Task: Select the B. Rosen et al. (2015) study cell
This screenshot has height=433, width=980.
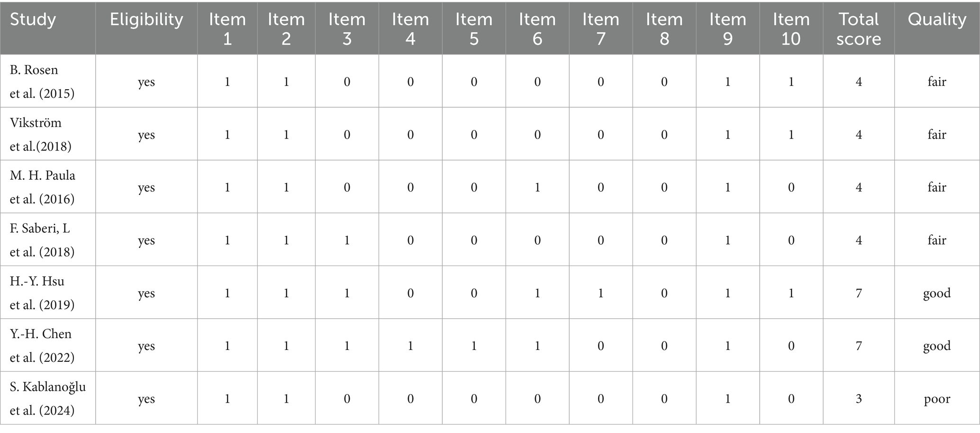Action: click(42, 82)
